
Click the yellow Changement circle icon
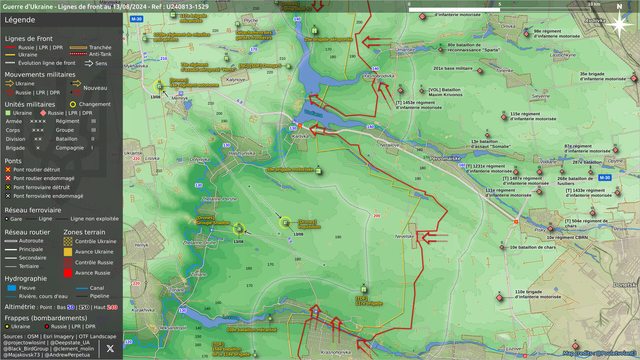click(x=73, y=104)
